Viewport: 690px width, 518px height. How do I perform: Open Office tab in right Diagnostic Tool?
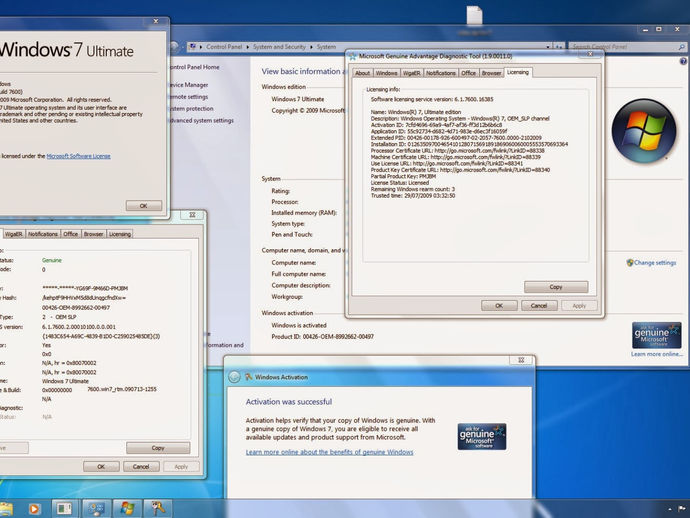pyautogui.click(x=468, y=73)
